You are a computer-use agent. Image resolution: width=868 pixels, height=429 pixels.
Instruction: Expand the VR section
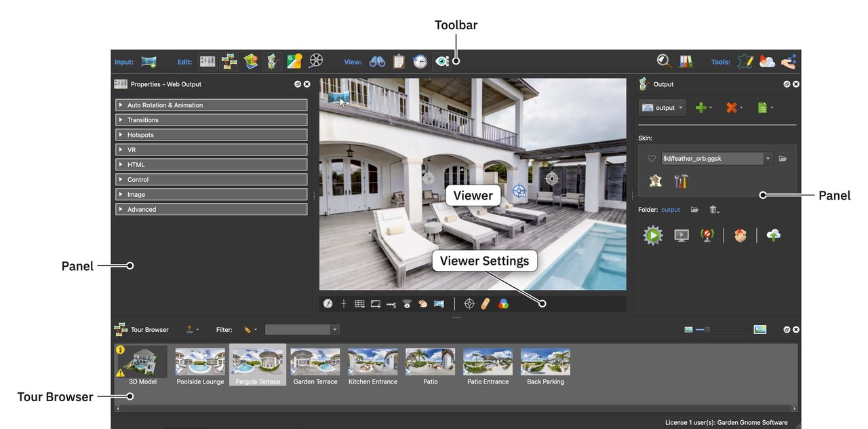212,150
